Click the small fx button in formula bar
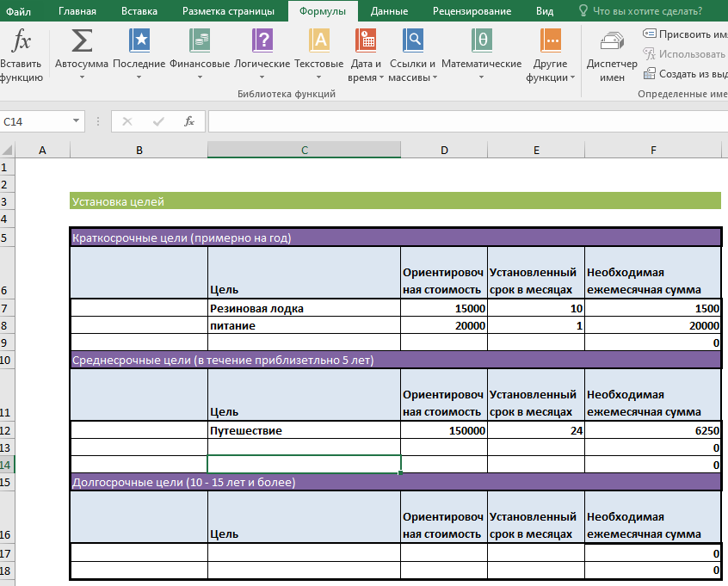This screenshot has width=728, height=586. point(189,122)
